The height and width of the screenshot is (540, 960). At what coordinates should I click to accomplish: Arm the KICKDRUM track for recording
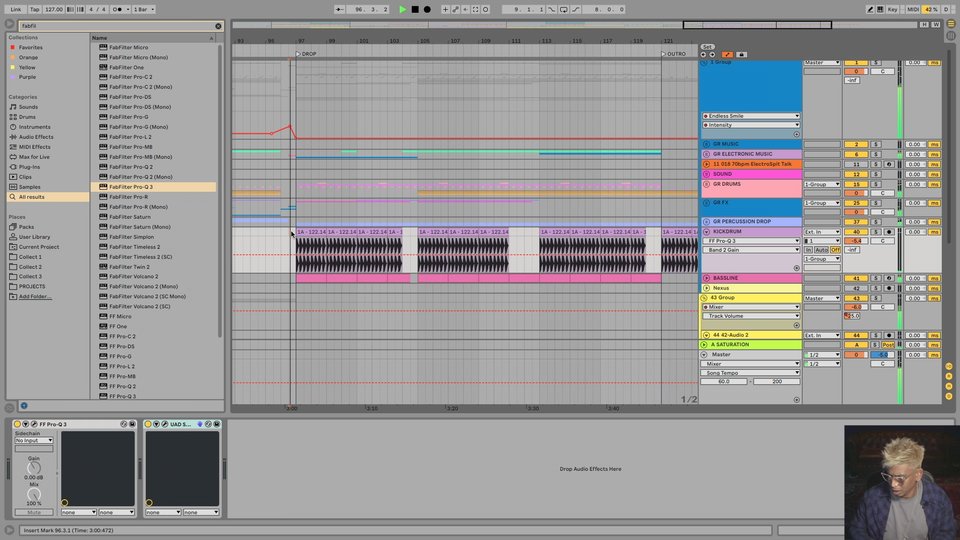(x=889, y=232)
